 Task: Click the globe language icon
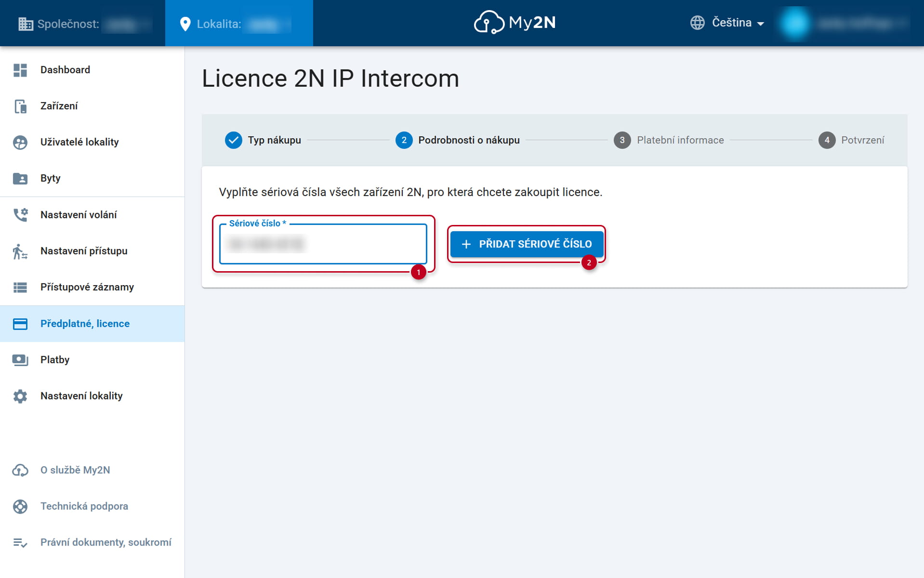coord(697,23)
